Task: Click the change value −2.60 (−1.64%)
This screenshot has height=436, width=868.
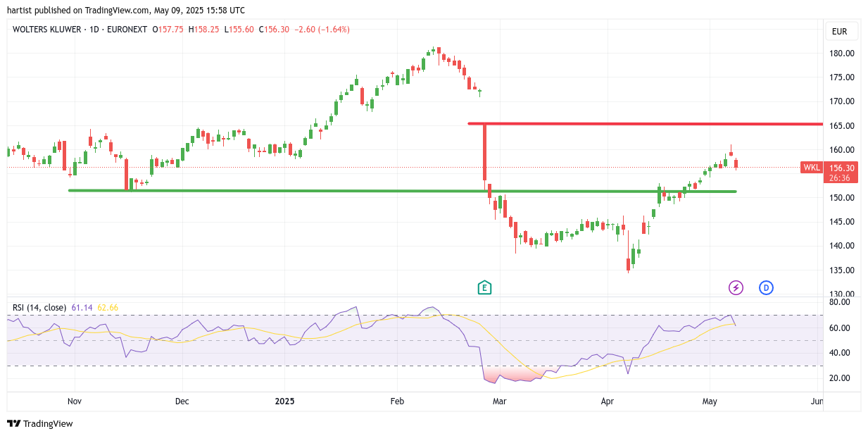Action: tap(323, 30)
